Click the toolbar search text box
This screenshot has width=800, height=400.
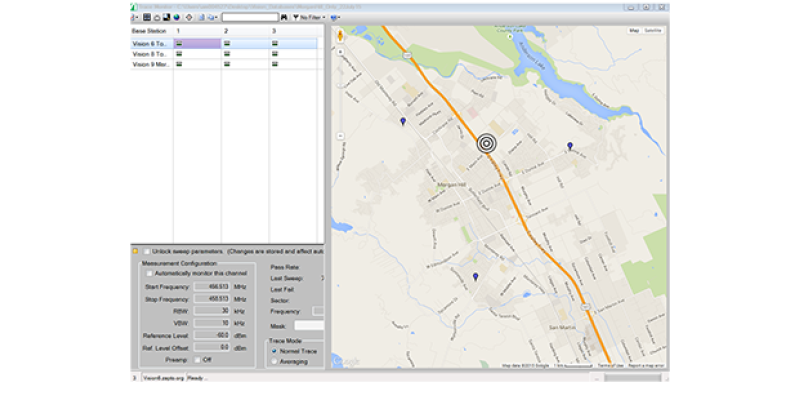[x=250, y=17]
